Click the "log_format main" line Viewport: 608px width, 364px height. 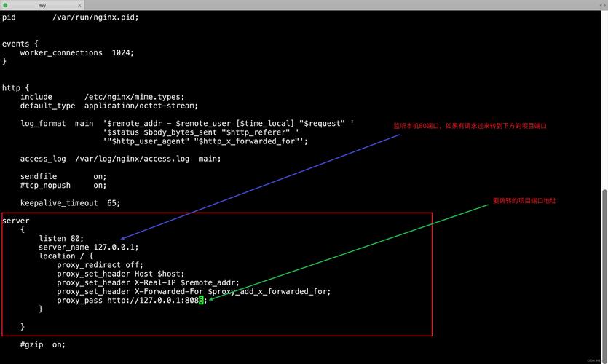(187, 124)
